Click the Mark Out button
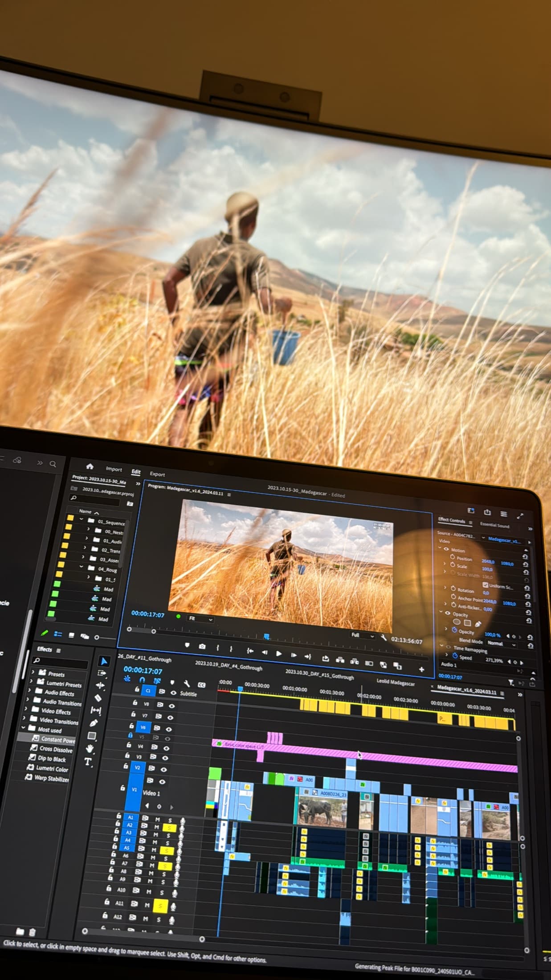This screenshot has width=551, height=980. (x=231, y=649)
